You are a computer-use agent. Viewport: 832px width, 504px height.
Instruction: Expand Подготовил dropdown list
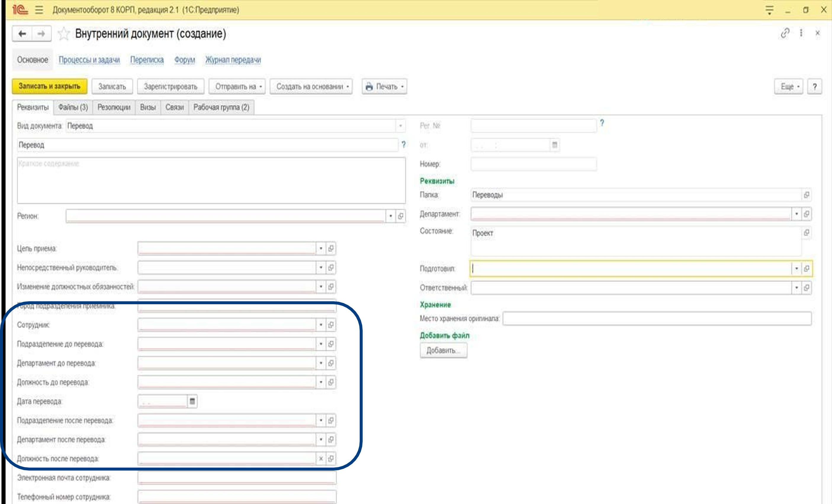tap(796, 268)
